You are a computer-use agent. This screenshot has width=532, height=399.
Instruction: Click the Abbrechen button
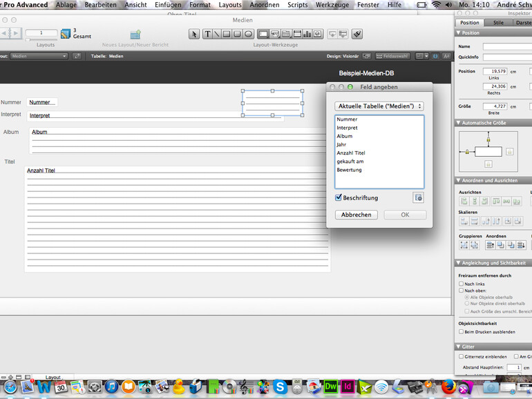357,215
